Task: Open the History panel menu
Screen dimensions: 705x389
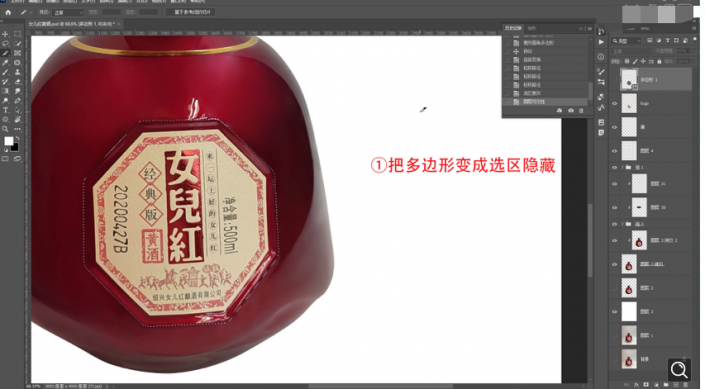Action: pyautogui.click(x=589, y=28)
